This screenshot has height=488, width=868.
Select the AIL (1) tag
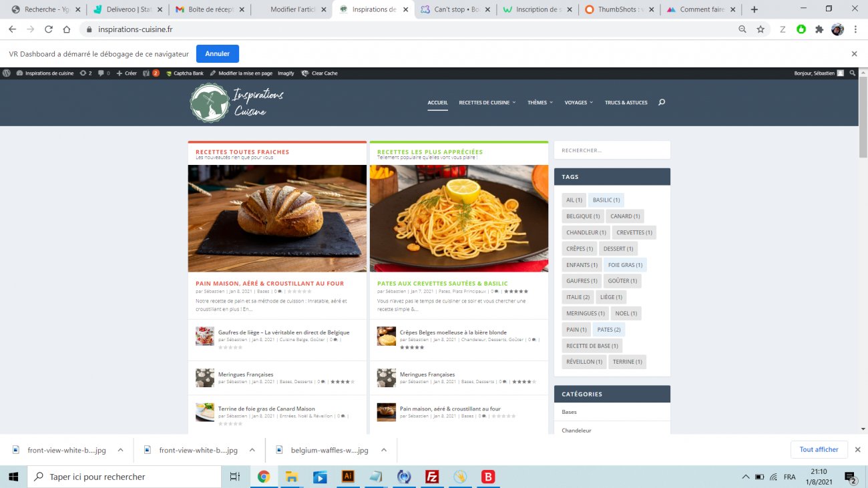click(x=574, y=200)
